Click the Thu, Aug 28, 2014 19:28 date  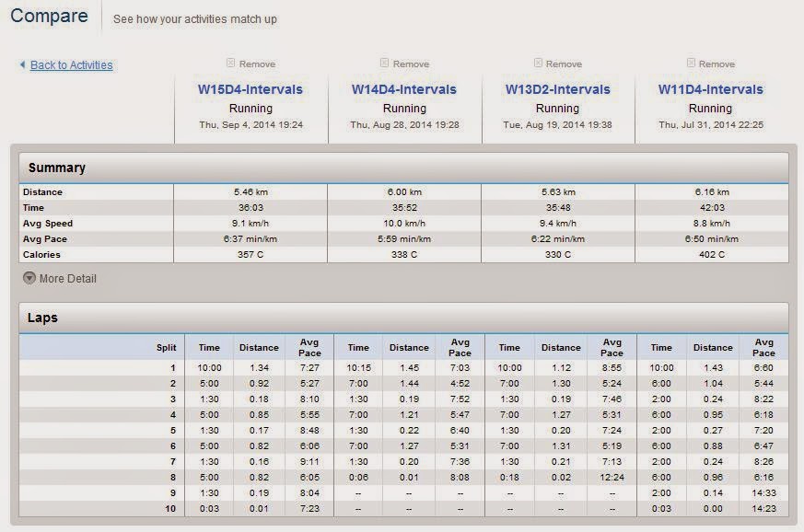[404, 124]
